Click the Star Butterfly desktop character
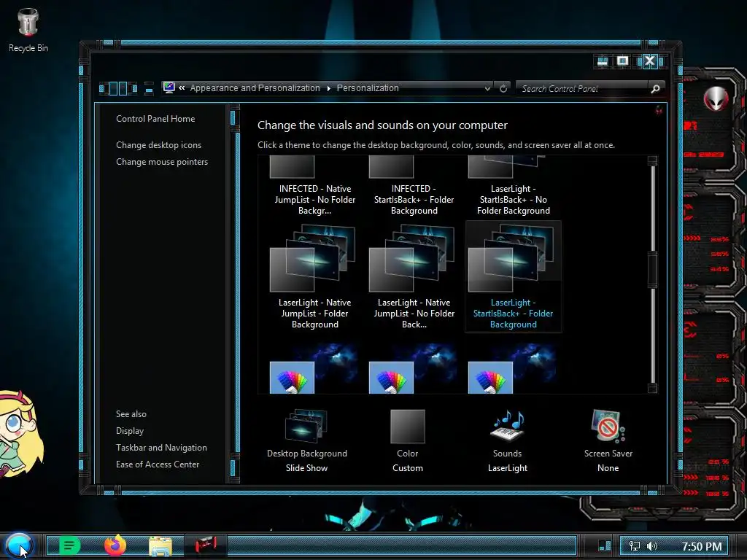 tap(21, 432)
